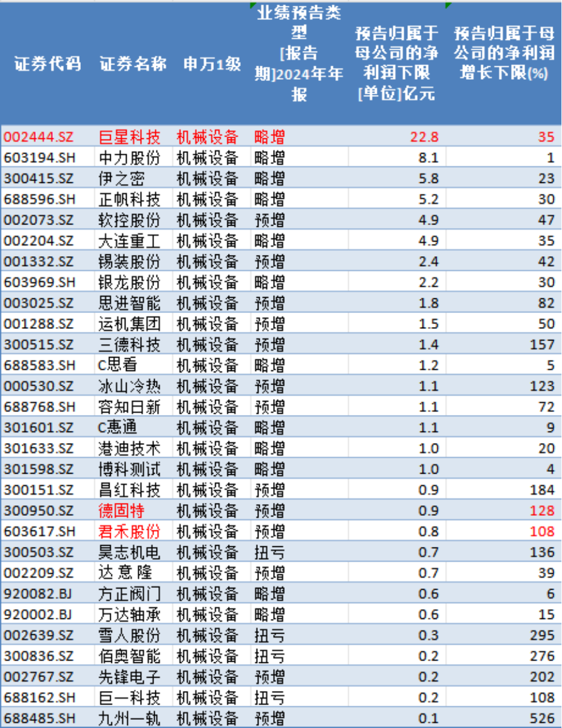
Task: Select code 002204.SZ
Action: click(39, 241)
